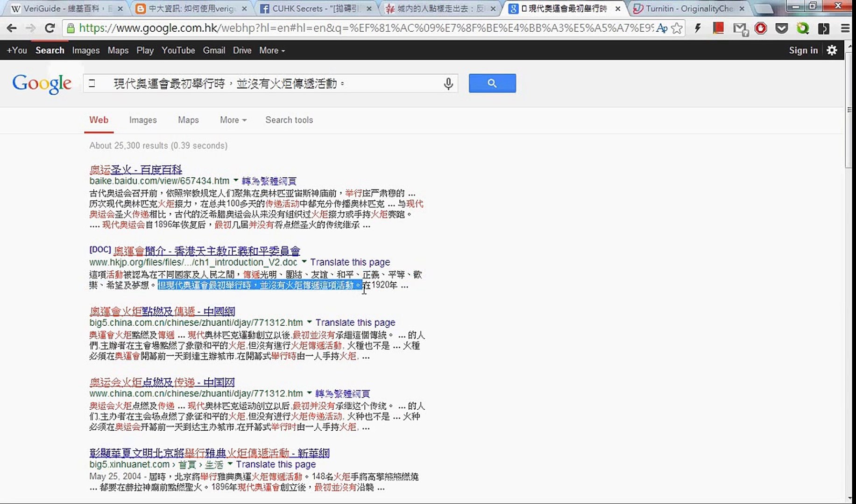
Task: Click the microphone voice search icon
Action: tap(448, 84)
